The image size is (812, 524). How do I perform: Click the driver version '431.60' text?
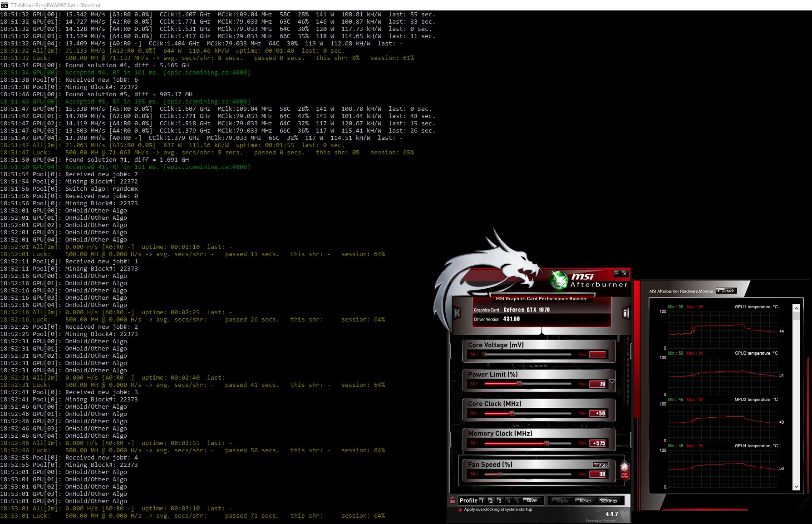point(512,319)
